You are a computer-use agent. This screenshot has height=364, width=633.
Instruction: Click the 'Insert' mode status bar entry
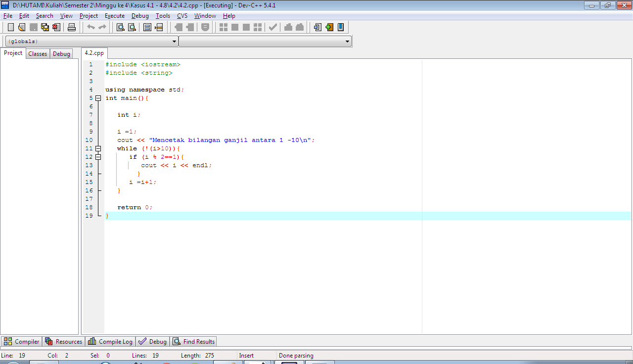click(x=246, y=356)
